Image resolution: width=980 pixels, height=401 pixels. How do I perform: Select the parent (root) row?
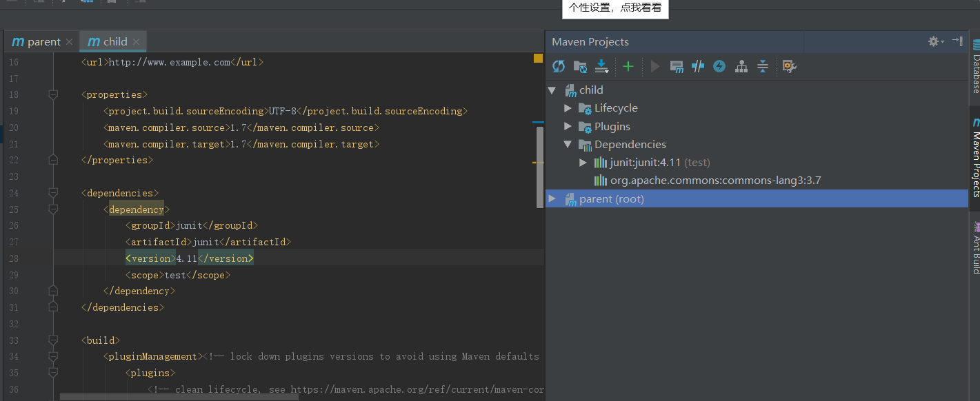pos(757,198)
